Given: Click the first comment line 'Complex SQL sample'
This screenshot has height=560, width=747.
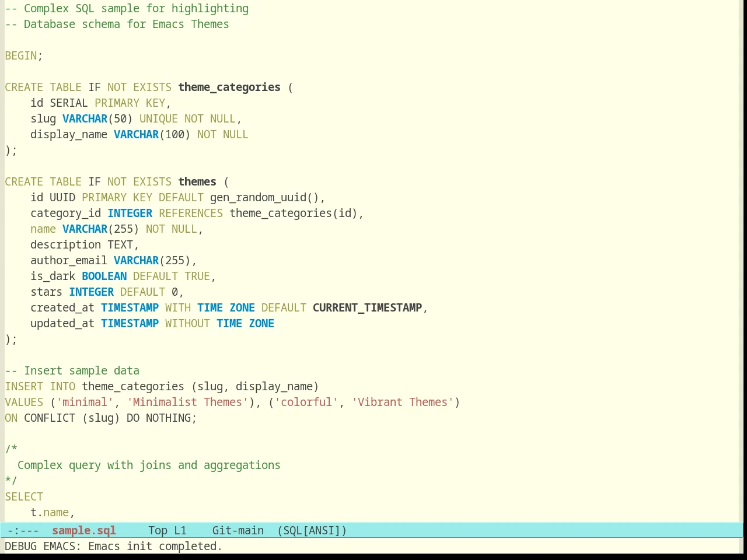Looking at the screenshot, I should pyautogui.click(x=127, y=8).
